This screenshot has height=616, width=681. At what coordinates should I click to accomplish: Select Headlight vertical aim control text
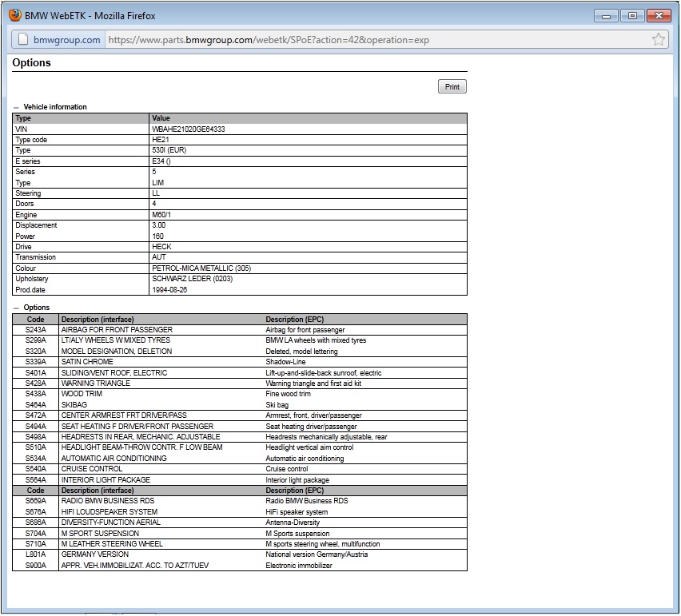(x=309, y=447)
